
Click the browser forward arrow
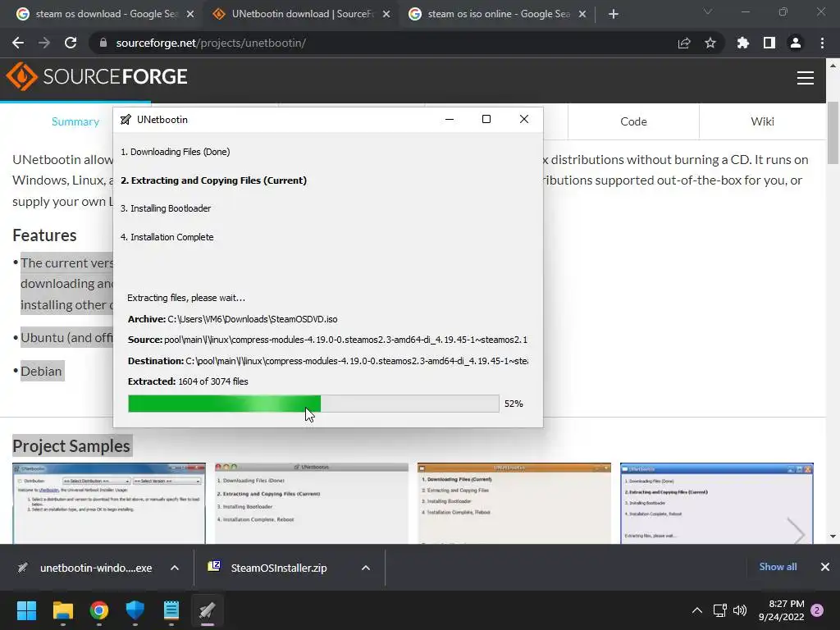pos(44,43)
